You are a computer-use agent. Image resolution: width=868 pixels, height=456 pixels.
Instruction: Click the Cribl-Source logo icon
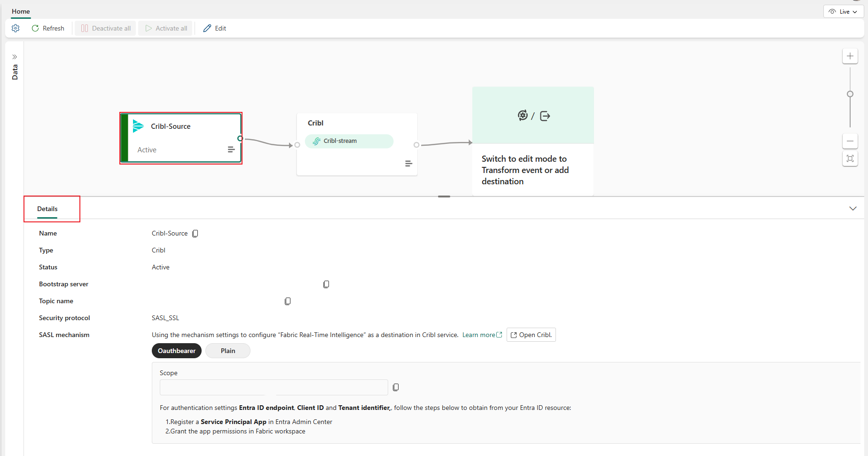click(138, 126)
